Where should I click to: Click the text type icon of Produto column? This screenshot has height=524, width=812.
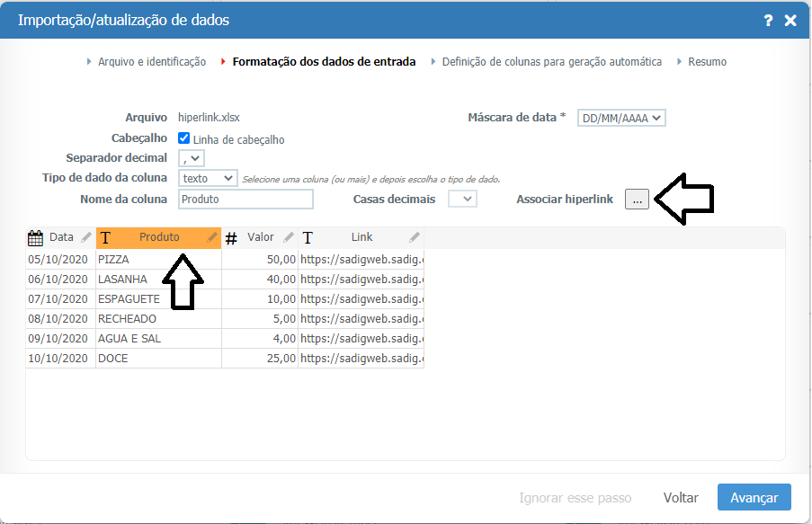pos(106,238)
